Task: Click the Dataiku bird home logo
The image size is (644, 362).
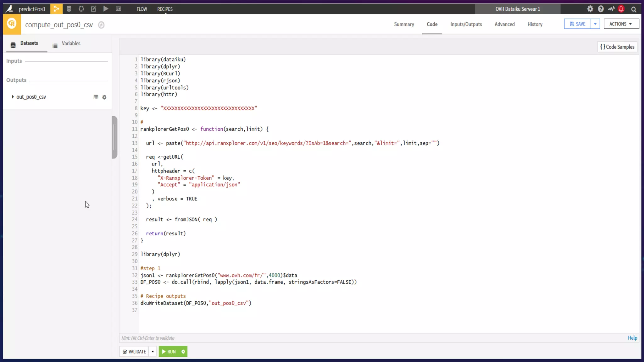Action: click(9, 9)
